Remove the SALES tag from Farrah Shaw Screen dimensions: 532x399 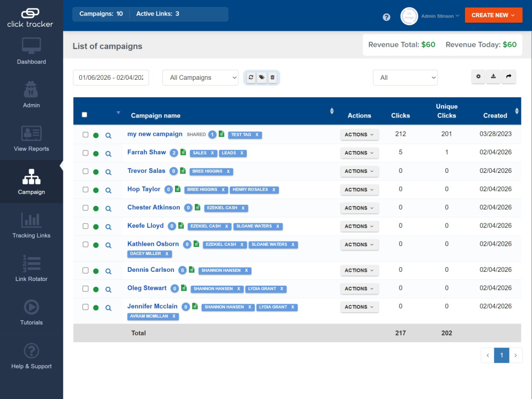[212, 153]
